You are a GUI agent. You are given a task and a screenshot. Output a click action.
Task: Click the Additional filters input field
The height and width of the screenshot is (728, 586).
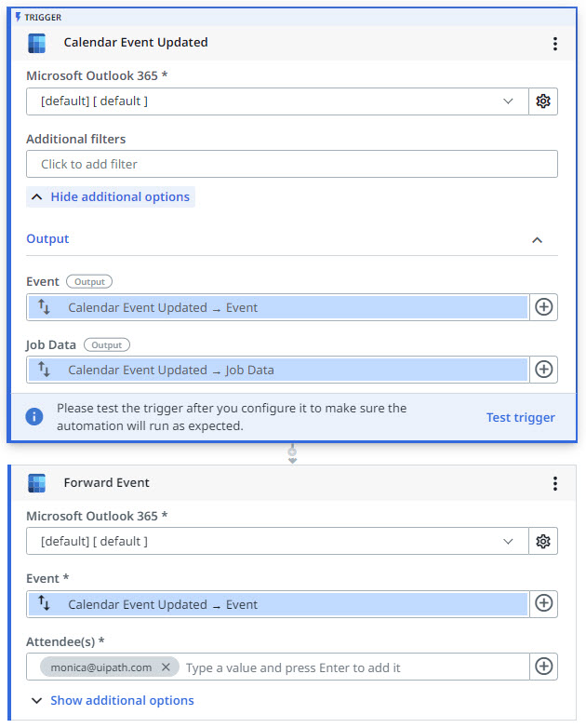point(291,164)
